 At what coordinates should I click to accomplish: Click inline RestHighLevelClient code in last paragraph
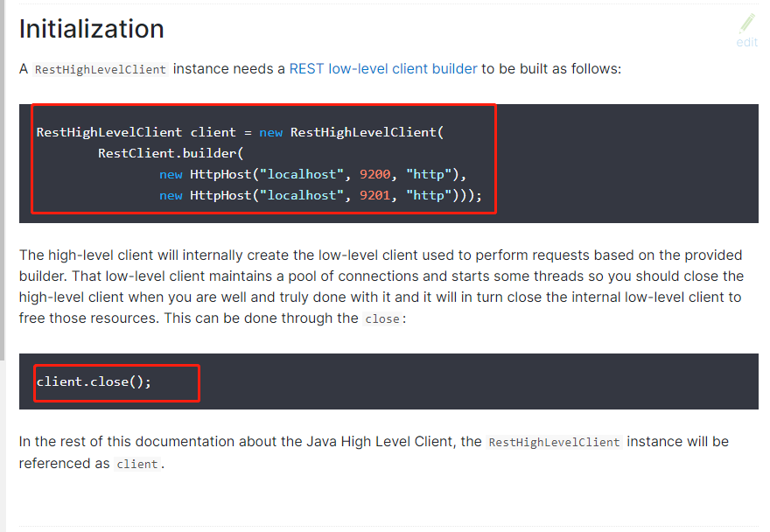(554, 443)
